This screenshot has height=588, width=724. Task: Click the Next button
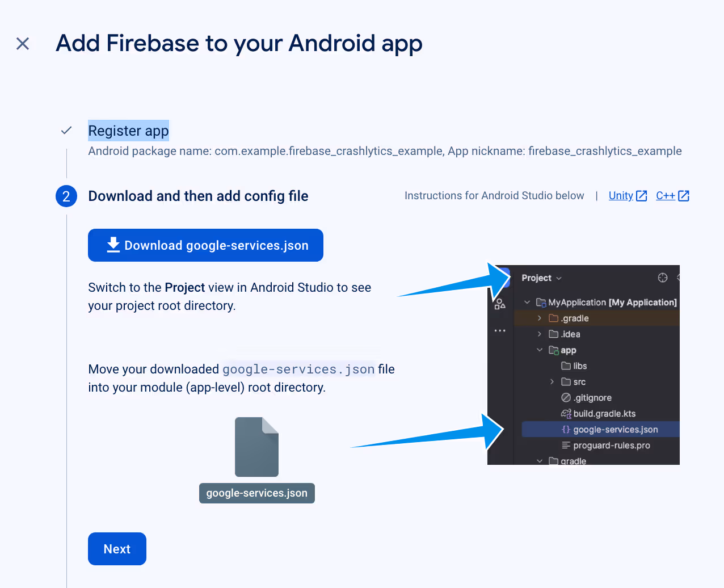click(x=117, y=549)
